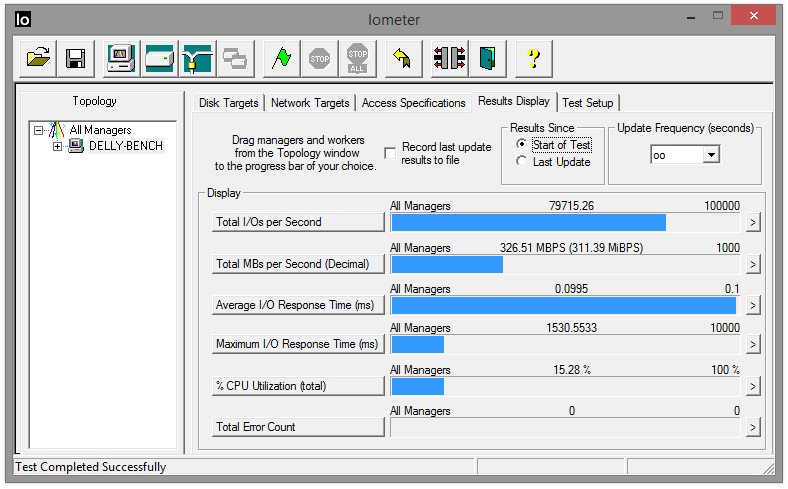This screenshot has width=788, height=489.
Task: Click Average I/O Response Time (ms) button
Action: coord(298,306)
